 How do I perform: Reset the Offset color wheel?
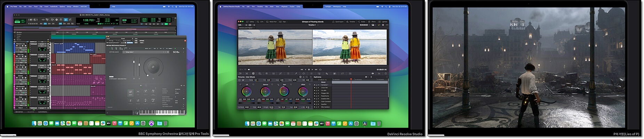click(x=309, y=84)
